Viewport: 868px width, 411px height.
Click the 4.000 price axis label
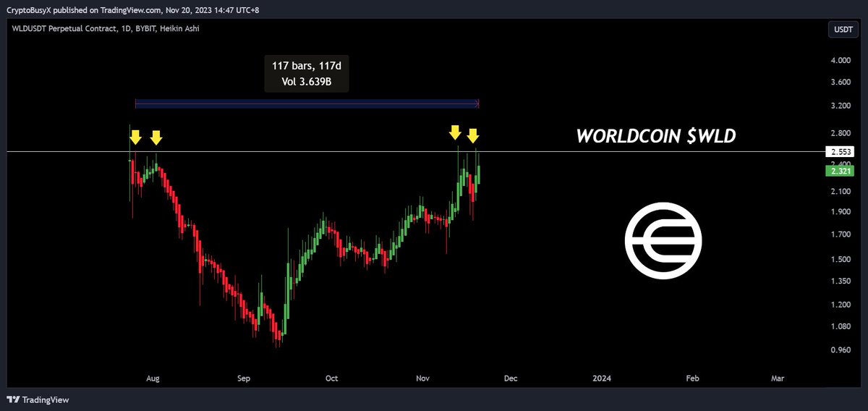coord(841,61)
